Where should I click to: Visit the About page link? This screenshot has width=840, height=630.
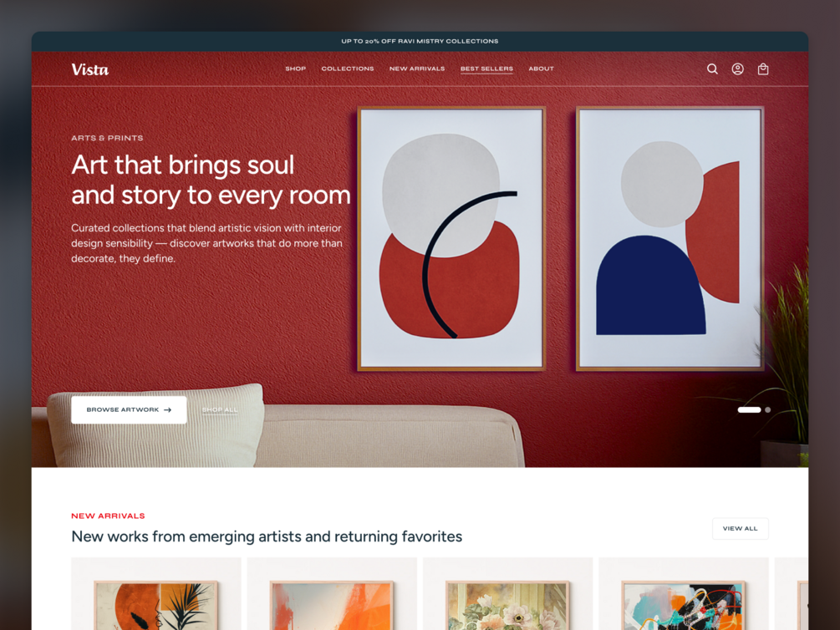(541, 69)
